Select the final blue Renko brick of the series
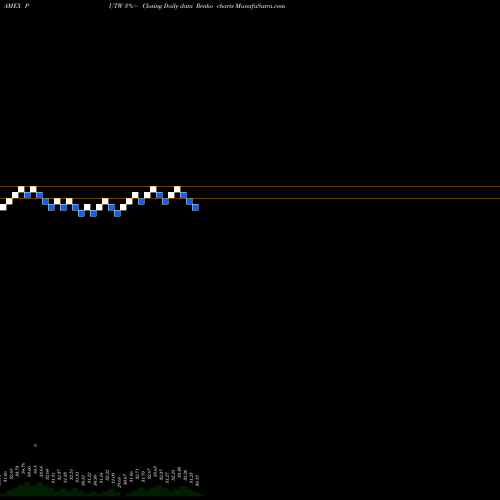The image size is (500, 500). 195,207
